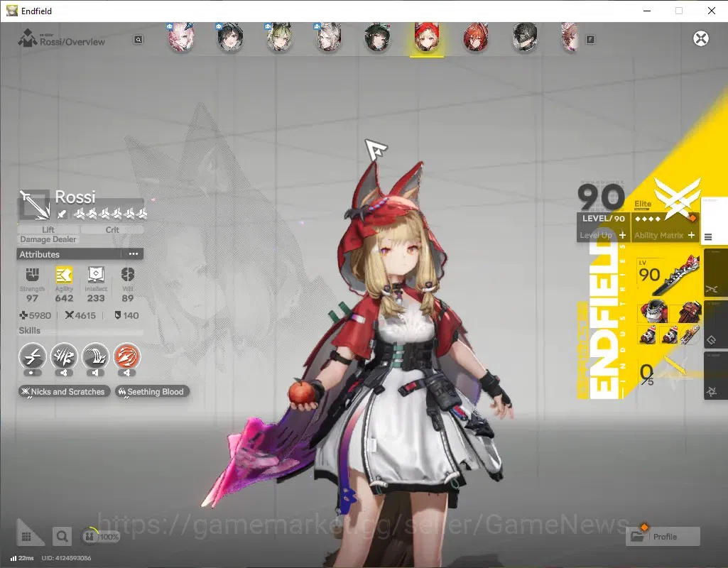This screenshot has height=568, width=728.
Task: Click the striker class icon beside Rossi's name
Action: coord(34,204)
